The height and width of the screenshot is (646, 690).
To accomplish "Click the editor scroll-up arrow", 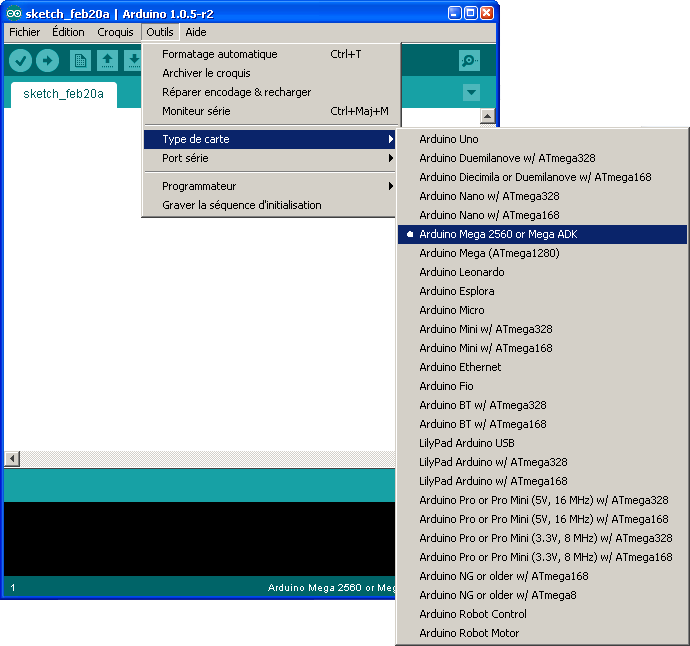I will [x=488, y=116].
